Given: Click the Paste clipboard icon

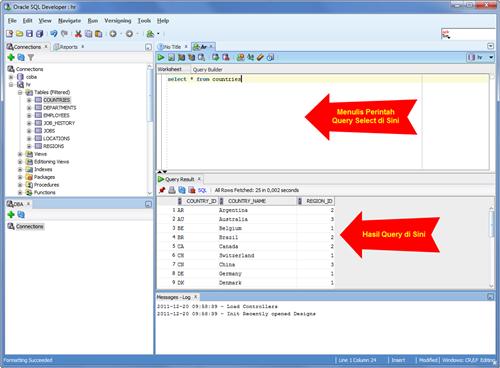Looking at the screenshot, I should pos(98,34).
